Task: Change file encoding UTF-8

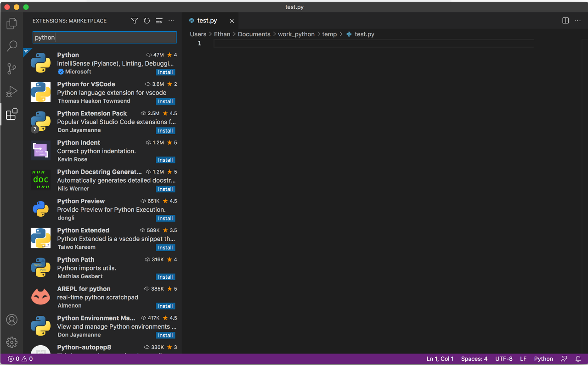Action: pyautogui.click(x=504, y=359)
